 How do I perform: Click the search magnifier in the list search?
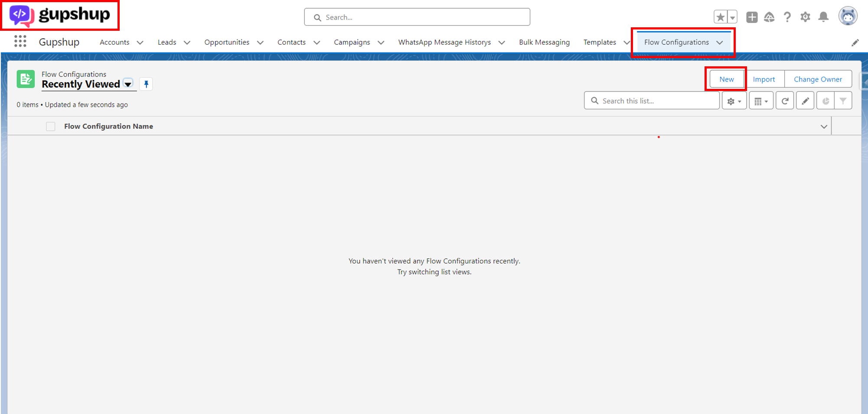click(x=594, y=101)
